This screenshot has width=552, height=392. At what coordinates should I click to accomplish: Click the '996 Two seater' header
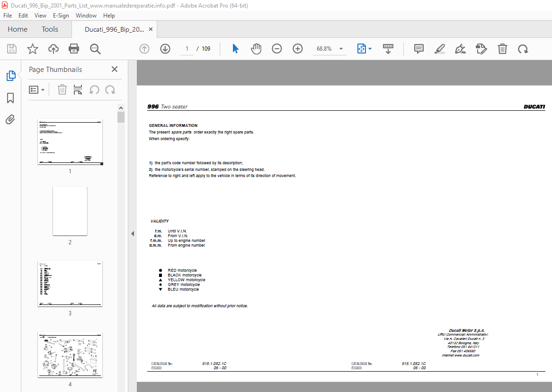[168, 107]
